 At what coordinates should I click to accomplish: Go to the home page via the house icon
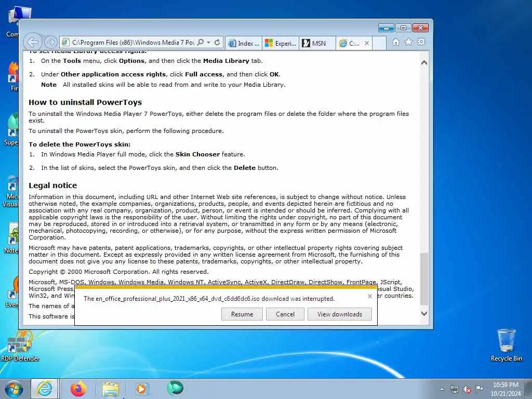(x=395, y=42)
